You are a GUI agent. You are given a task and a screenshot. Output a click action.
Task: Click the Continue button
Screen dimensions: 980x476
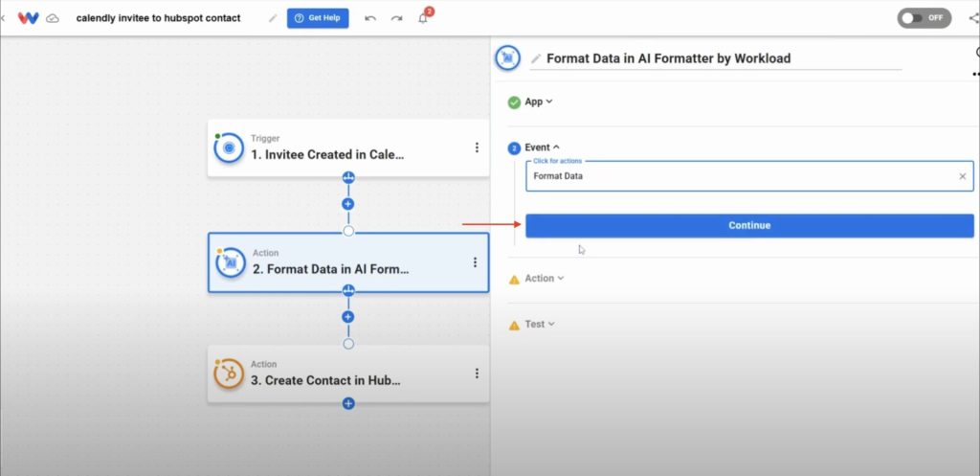[749, 225]
